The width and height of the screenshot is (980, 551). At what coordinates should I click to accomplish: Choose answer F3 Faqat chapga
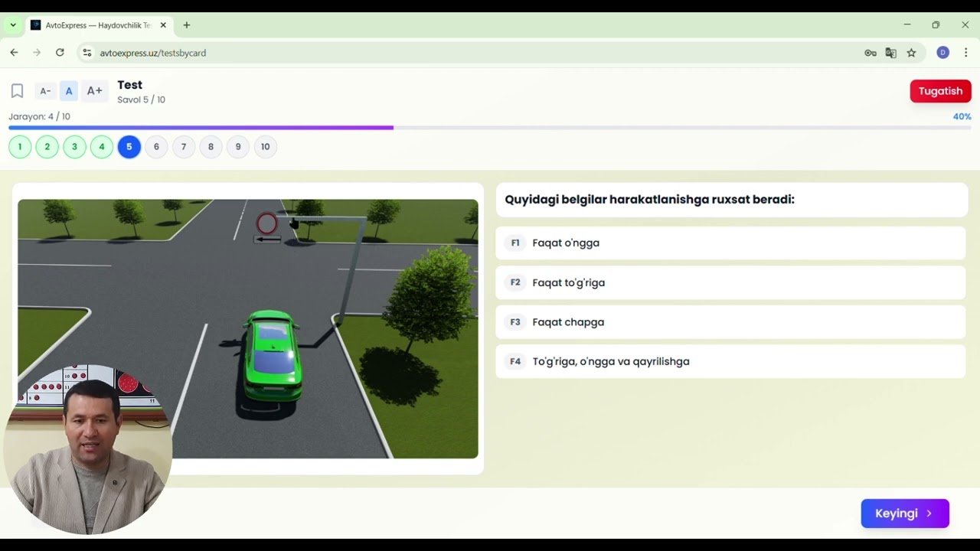click(x=730, y=322)
